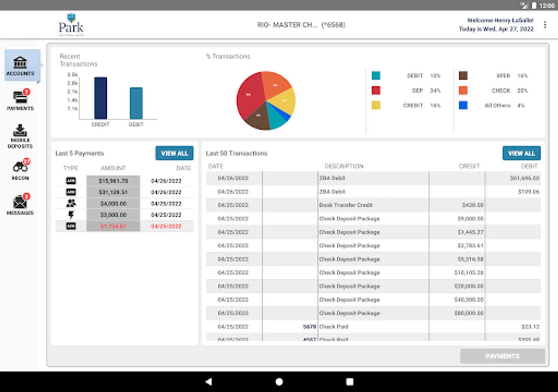Select the $2,000.00 payment amount
Viewport: 558px width, 392px height.
click(113, 215)
